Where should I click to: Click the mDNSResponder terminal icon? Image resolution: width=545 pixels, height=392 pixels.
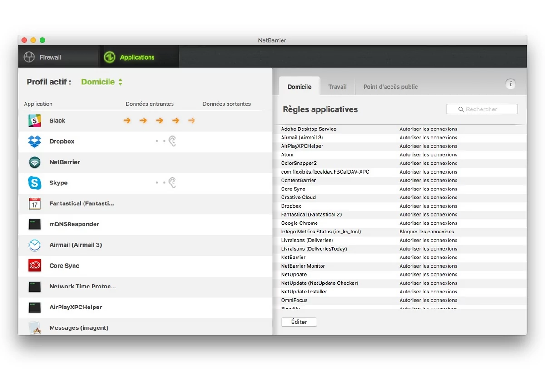[x=35, y=224]
